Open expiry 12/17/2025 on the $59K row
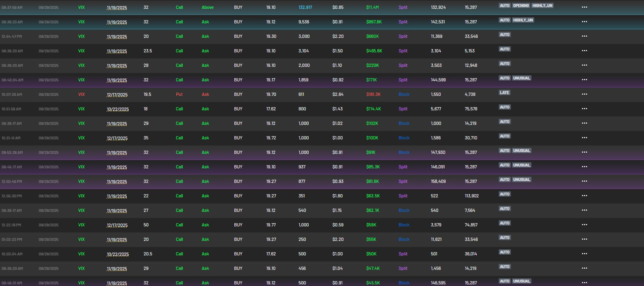644x286 pixels. click(x=117, y=225)
